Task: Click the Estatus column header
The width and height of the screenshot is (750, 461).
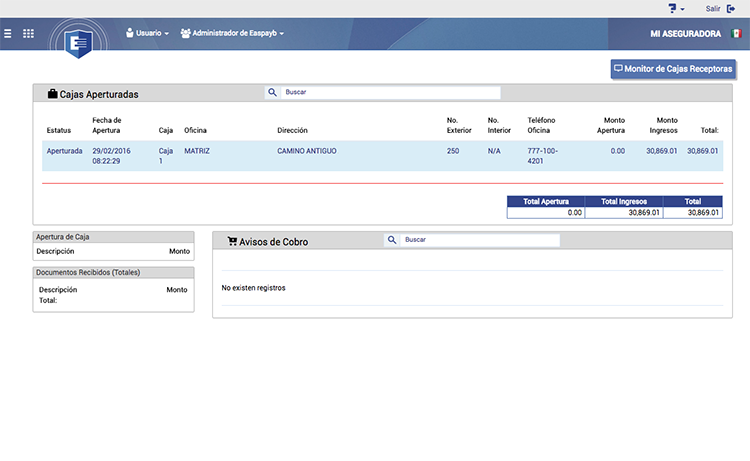Action: (x=59, y=130)
